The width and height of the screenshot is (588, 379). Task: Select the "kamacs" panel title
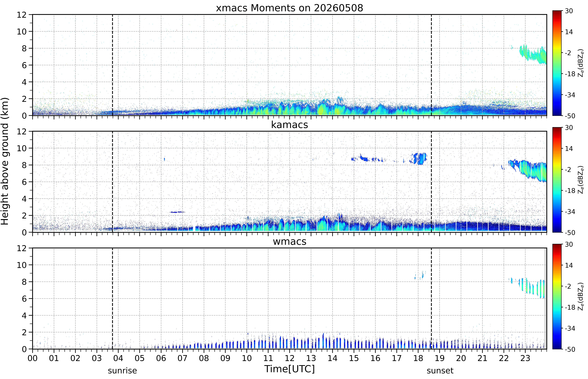(x=289, y=125)
